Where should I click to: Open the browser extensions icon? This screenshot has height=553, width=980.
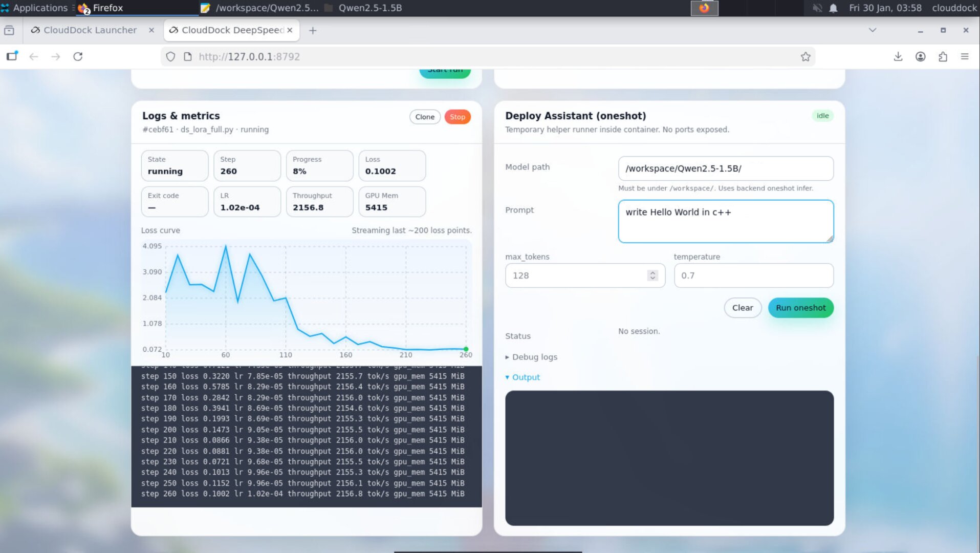coord(943,56)
